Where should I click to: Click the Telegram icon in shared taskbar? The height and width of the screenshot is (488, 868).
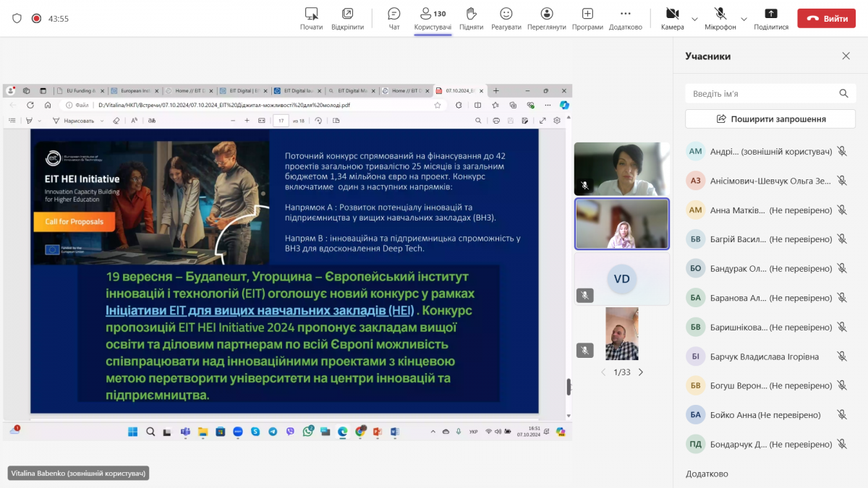pyautogui.click(x=273, y=432)
